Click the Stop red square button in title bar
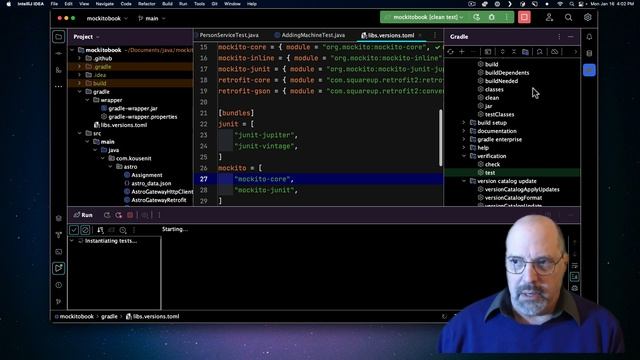 (x=524, y=18)
